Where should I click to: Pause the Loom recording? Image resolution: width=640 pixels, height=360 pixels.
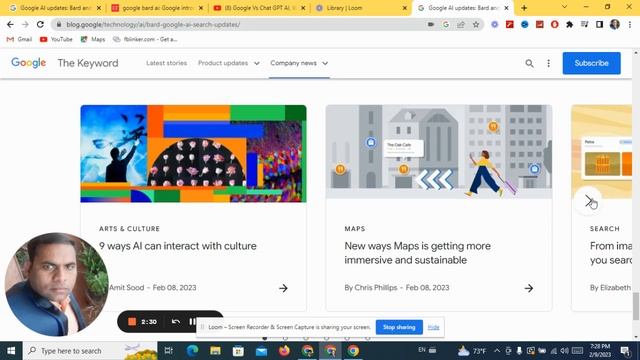(x=192, y=322)
